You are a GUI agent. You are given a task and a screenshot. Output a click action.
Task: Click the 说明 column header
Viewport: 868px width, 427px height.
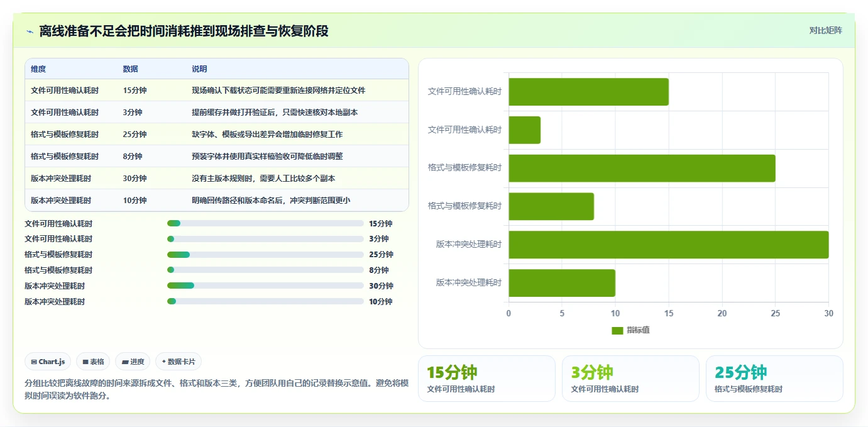199,69
